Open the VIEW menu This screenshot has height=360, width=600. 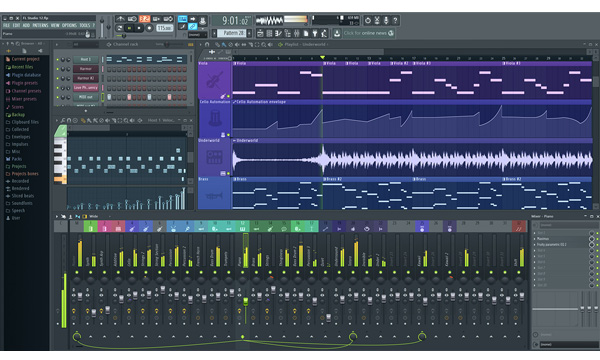[x=55, y=25]
